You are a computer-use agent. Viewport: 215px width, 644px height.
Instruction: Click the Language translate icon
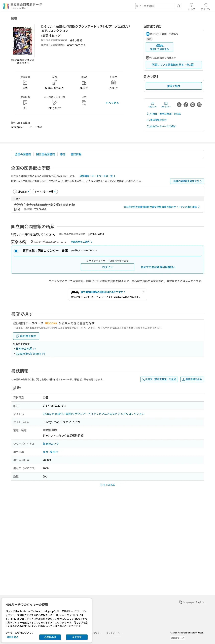[181, 602]
